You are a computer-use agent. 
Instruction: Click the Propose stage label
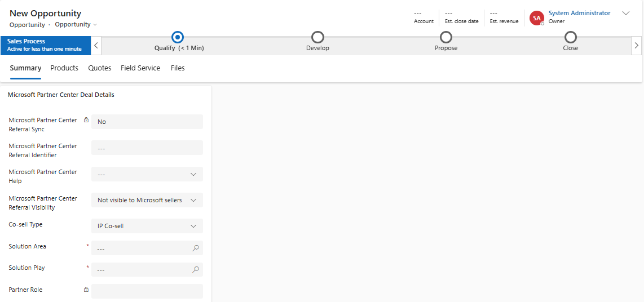pos(446,48)
